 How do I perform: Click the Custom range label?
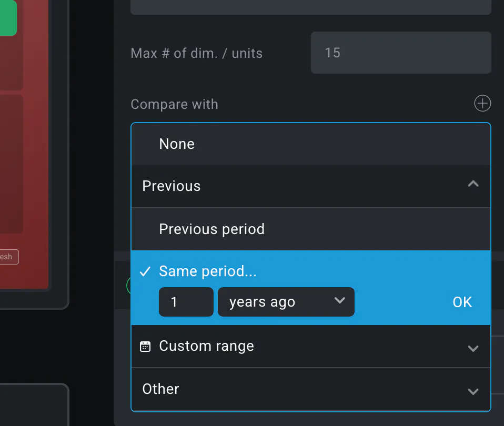[206, 346]
